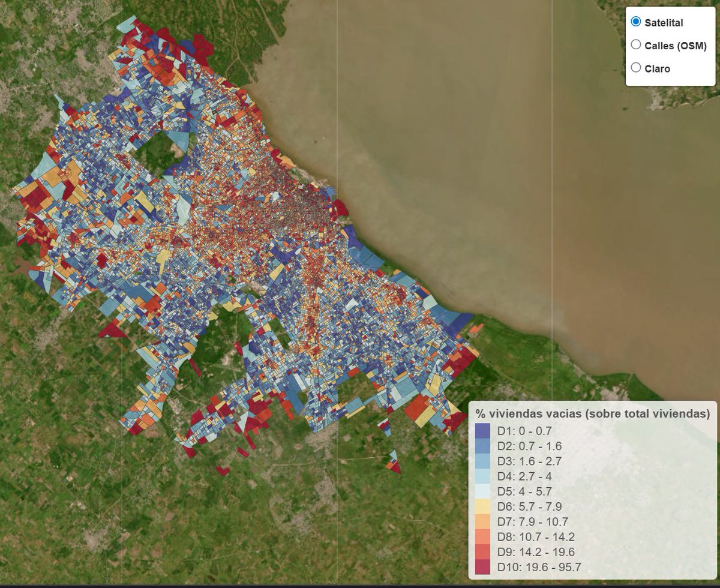
Task: Click the D5 palest blue legend swatch
Action: click(482, 491)
